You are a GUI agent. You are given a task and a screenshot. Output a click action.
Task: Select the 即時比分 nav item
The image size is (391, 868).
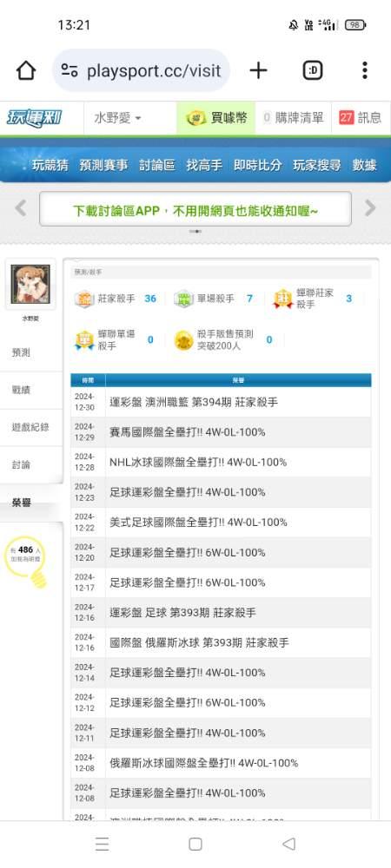(257, 165)
